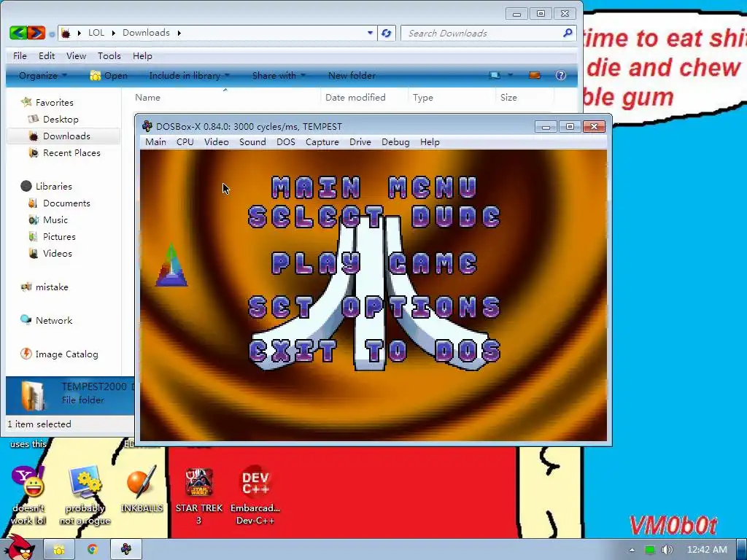
Task: Open Music library in sidebar
Action: [x=55, y=219]
